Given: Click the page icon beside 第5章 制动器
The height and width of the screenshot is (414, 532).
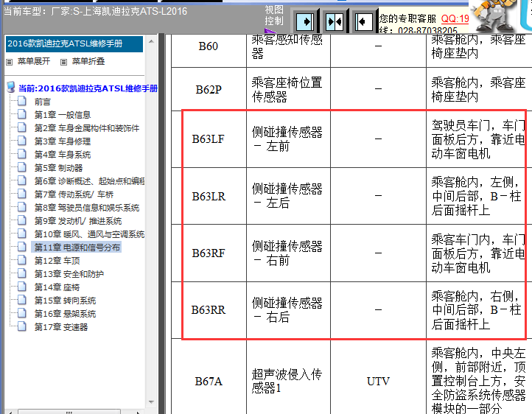Looking at the screenshot, I should [21, 167].
